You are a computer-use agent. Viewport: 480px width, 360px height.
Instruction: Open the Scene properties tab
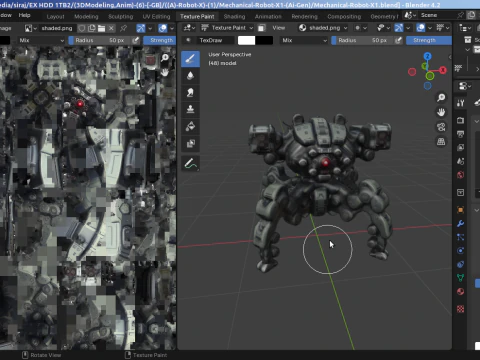(461, 161)
